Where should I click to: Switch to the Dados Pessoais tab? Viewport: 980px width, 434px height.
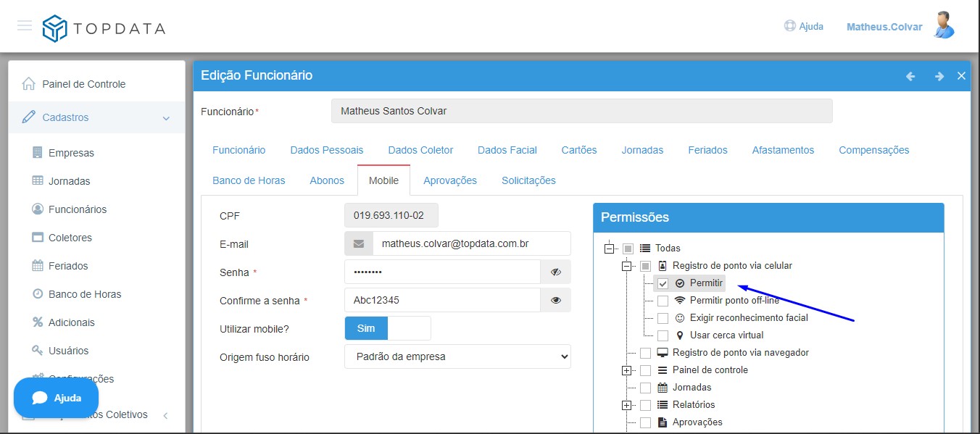click(x=326, y=150)
